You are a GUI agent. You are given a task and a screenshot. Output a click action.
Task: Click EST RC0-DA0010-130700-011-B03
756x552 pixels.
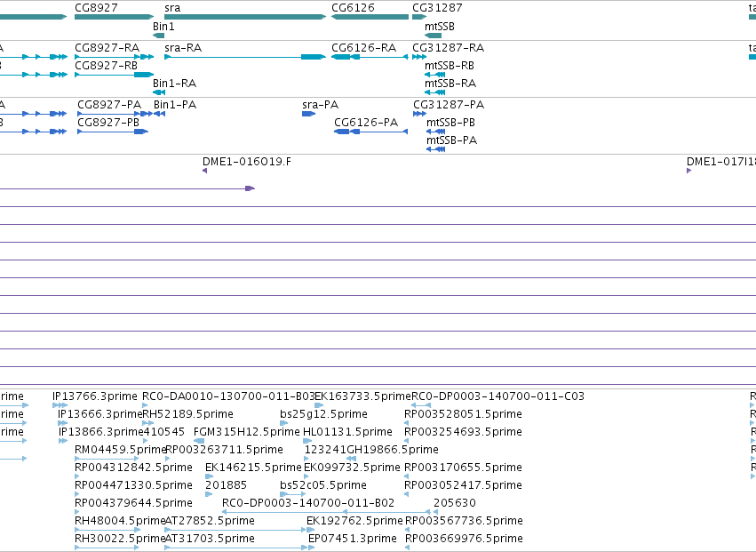(145, 405)
